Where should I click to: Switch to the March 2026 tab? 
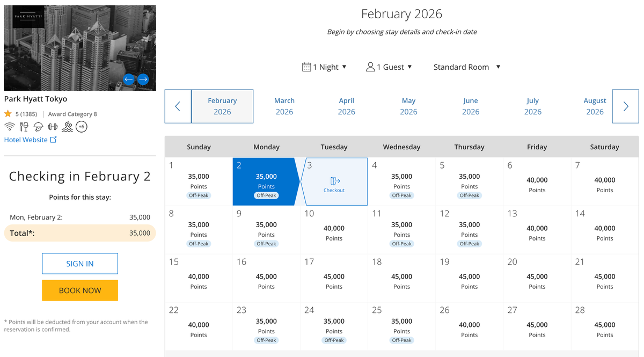click(284, 106)
